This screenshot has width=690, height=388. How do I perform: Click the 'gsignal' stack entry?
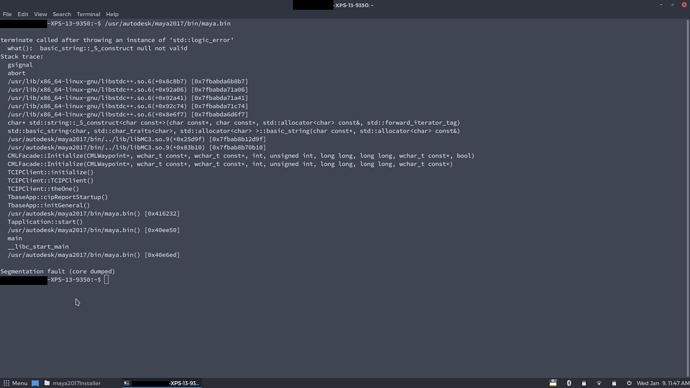(x=20, y=65)
